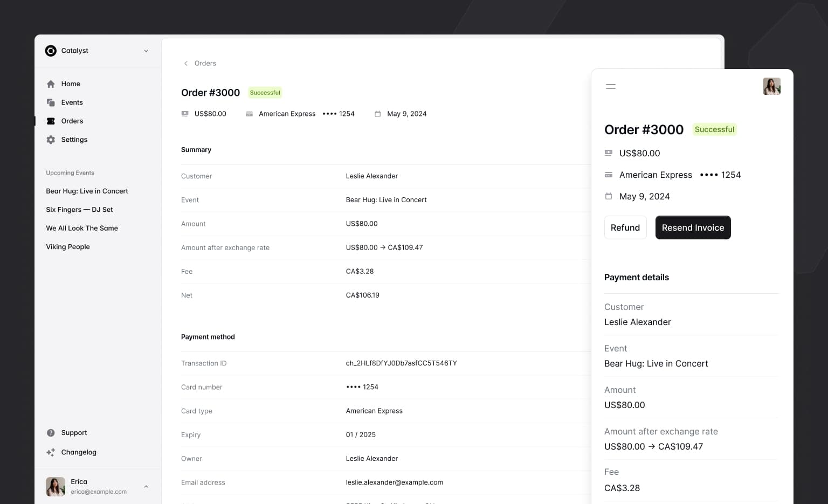Screen dimensions: 828x504
Task: Click the Orders ticket icon
Action: [x=51, y=121]
